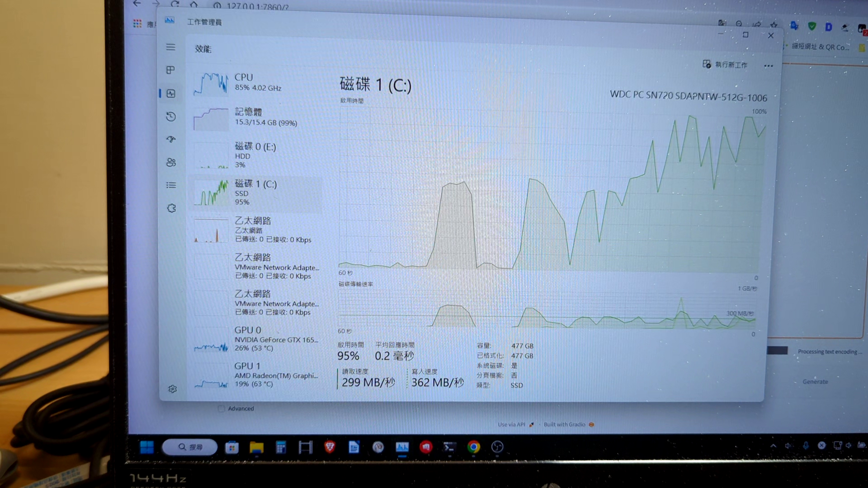Click the bookmark star icon in browser

(x=774, y=25)
